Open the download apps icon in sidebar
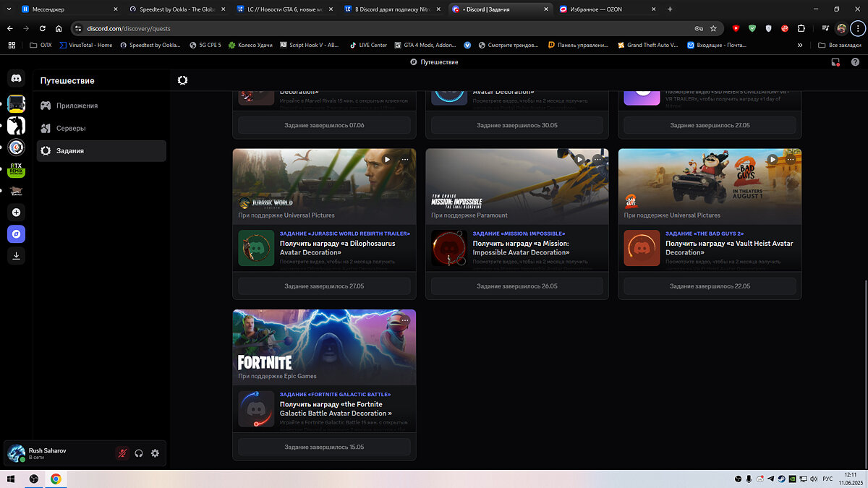This screenshot has width=868, height=488. [x=16, y=255]
